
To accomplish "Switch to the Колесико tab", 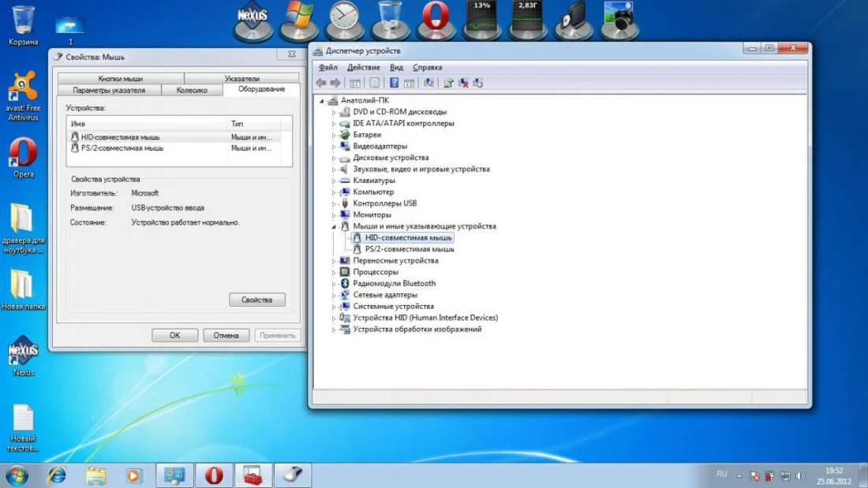I will point(192,90).
